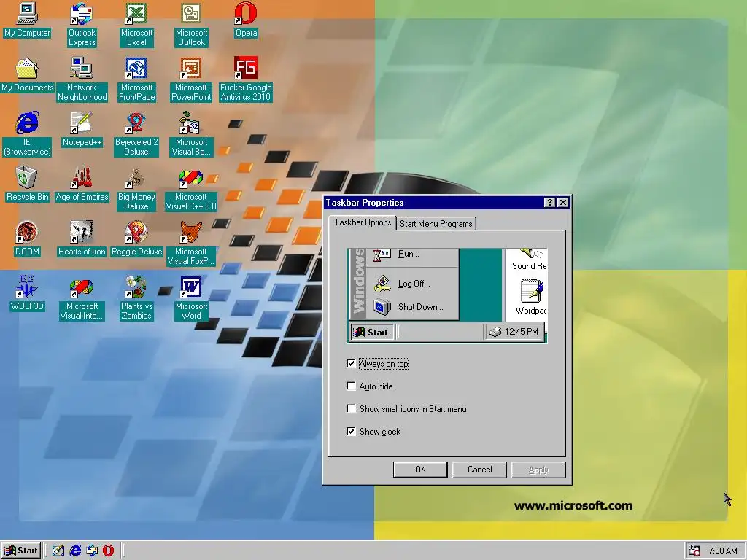Click the Show Desktop quick launch icon
Screen dimensions: 747x560
[x=58, y=551]
